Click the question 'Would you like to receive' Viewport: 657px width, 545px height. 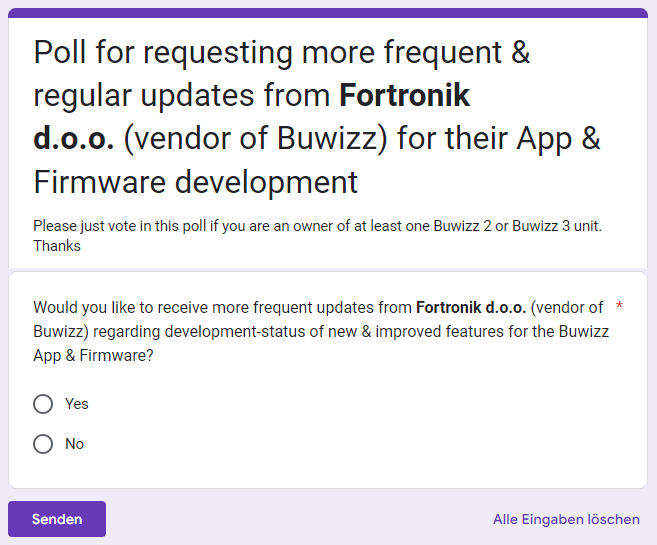point(321,331)
